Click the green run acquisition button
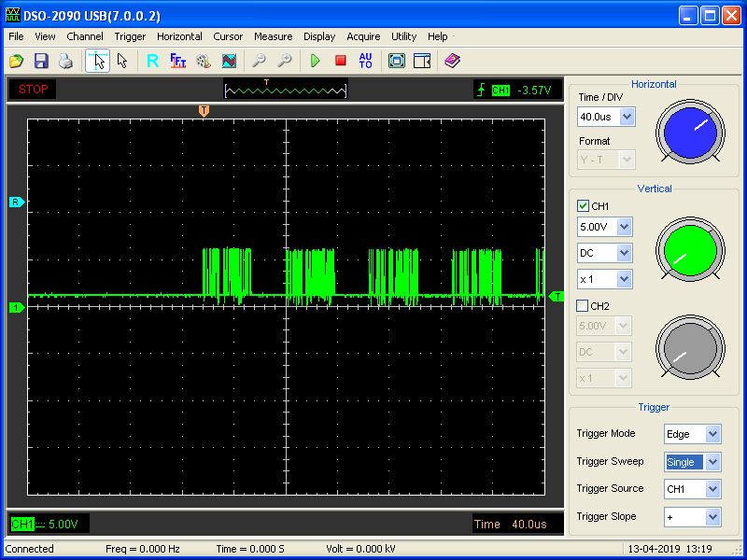The width and height of the screenshot is (747, 560). [316, 61]
